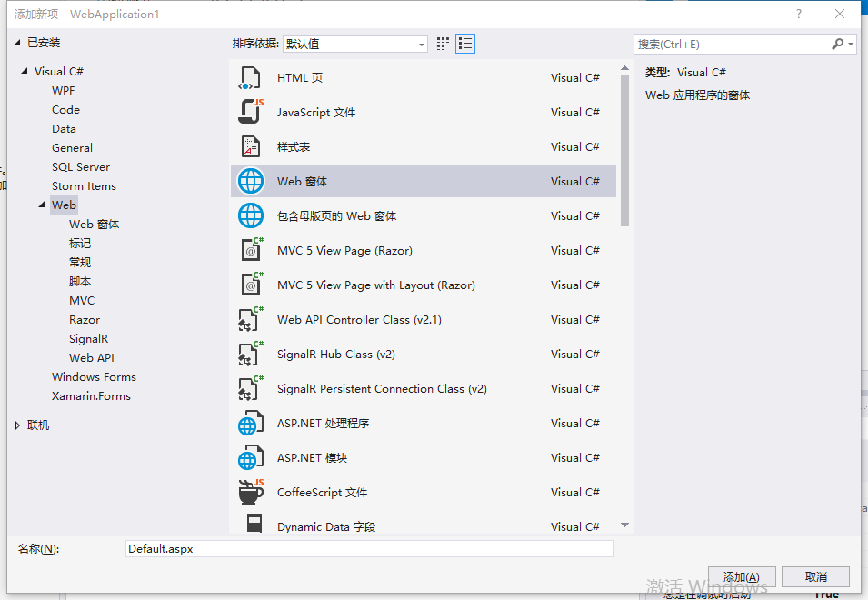Select WPF in the category tree
Screen dimensions: 868x600
point(63,90)
